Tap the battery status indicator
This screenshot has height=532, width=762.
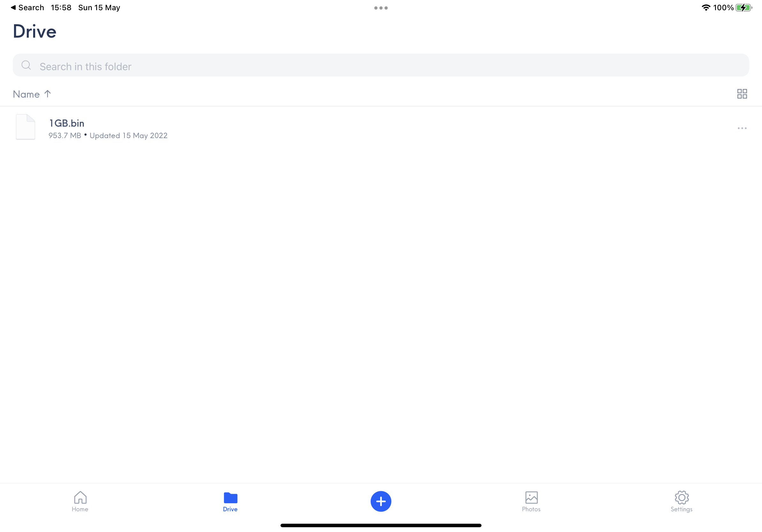coord(743,8)
